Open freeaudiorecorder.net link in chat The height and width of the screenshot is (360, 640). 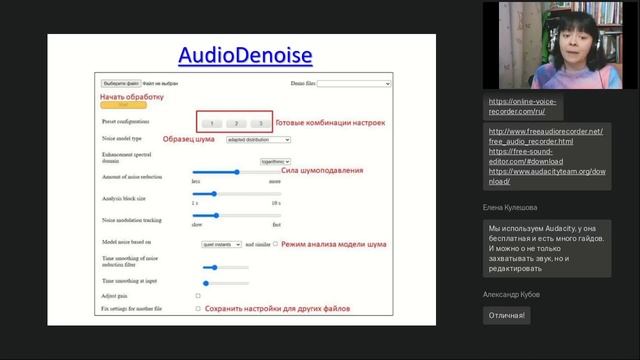(546, 136)
